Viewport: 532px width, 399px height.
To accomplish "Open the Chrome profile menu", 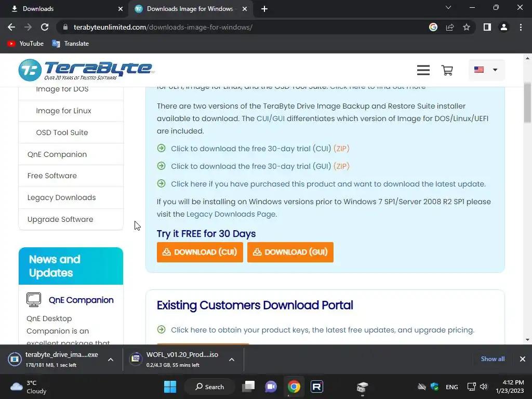I will (504, 27).
